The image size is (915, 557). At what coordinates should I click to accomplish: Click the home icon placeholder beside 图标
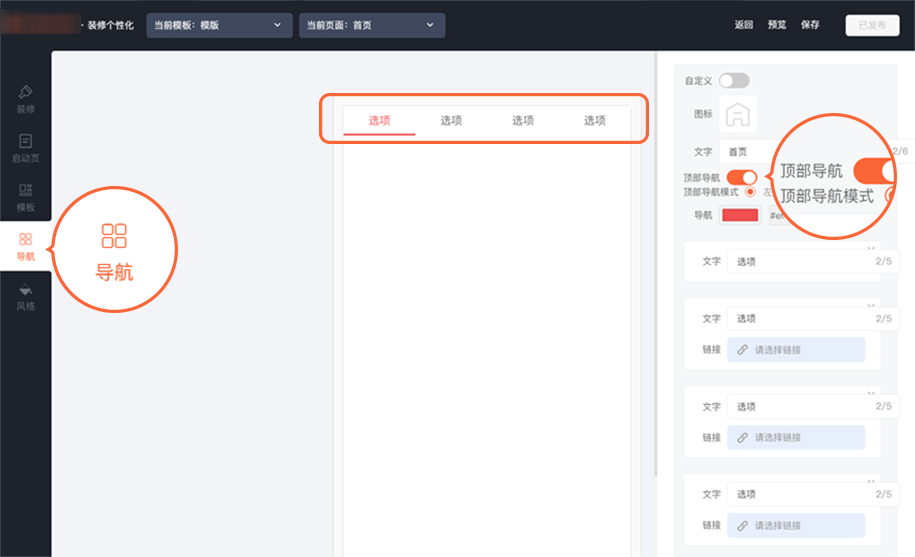click(740, 113)
